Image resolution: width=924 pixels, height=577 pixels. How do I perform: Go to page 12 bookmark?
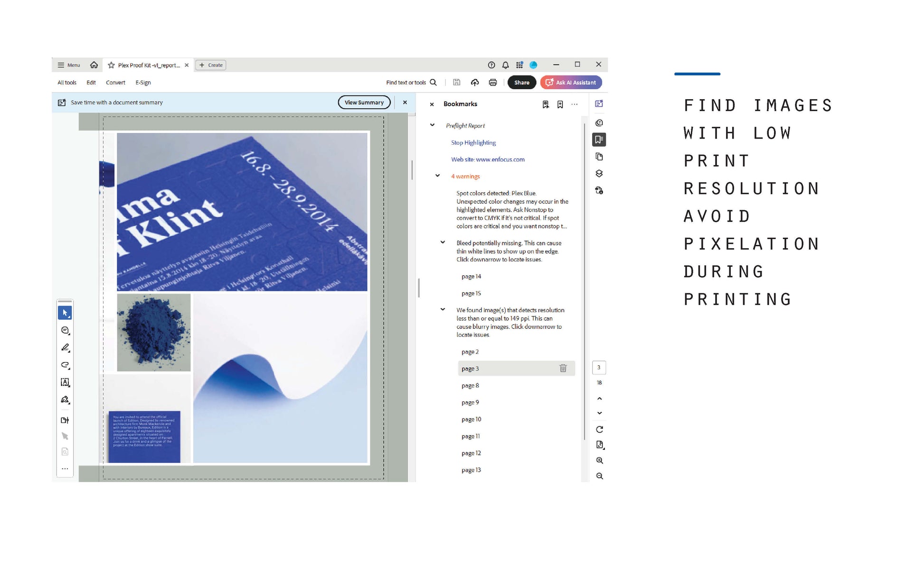[x=471, y=453]
